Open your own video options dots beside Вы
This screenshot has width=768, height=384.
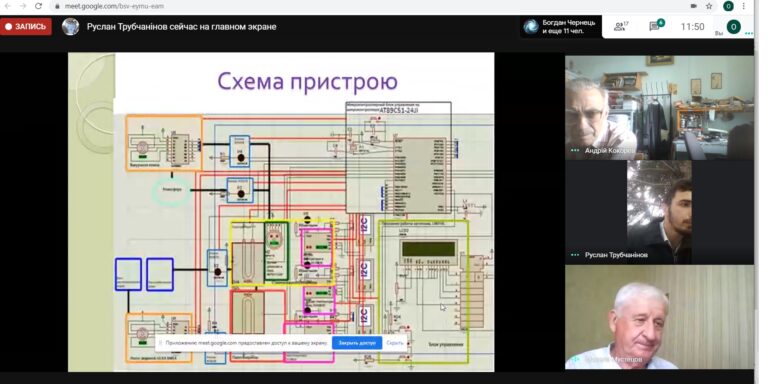(749, 33)
